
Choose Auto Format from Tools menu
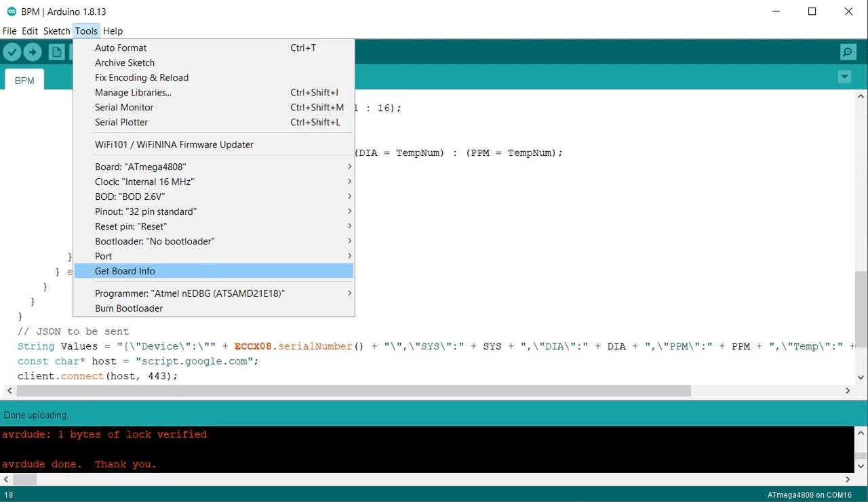pyautogui.click(x=214, y=48)
